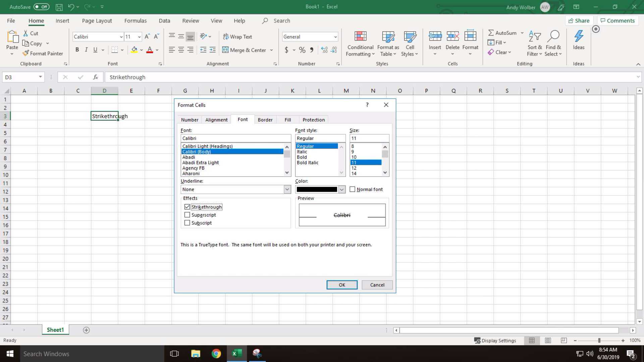Click the Share button
This screenshot has height=362, width=644.
point(579,20)
